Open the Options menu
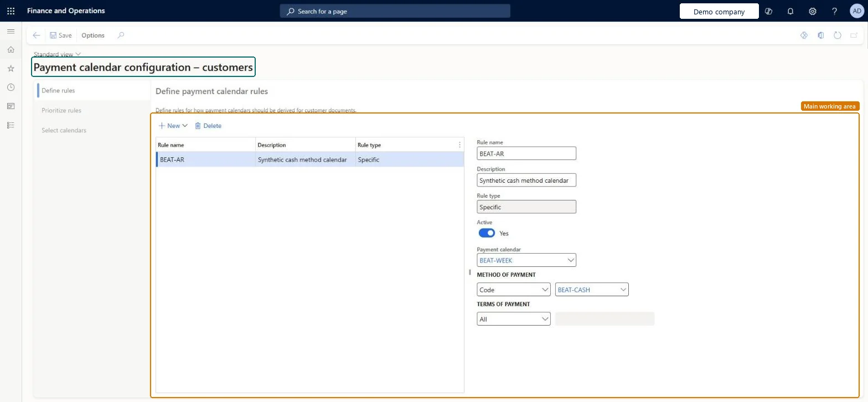The width and height of the screenshot is (868, 402). pyautogui.click(x=93, y=35)
